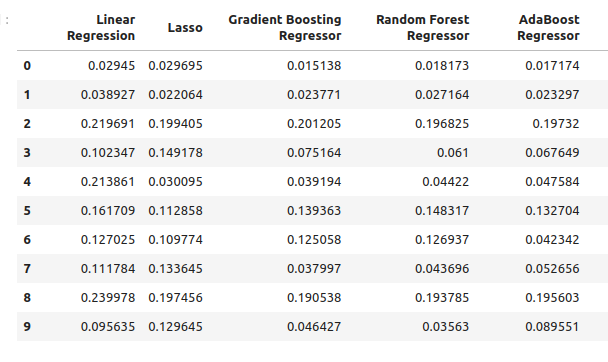Viewport: 608px width, 362px height.
Task: Click Linear Regression value 0.02945
Action: (111, 66)
